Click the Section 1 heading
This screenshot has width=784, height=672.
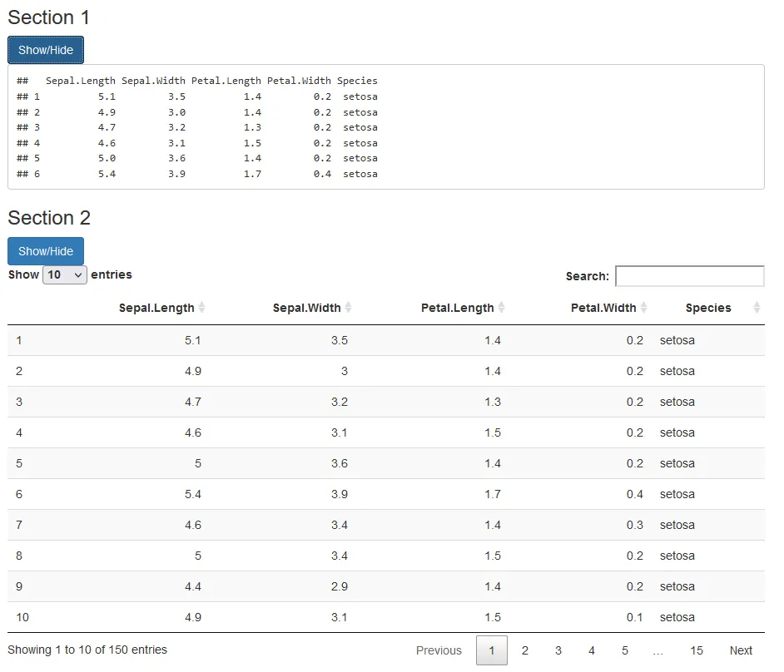[48, 17]
